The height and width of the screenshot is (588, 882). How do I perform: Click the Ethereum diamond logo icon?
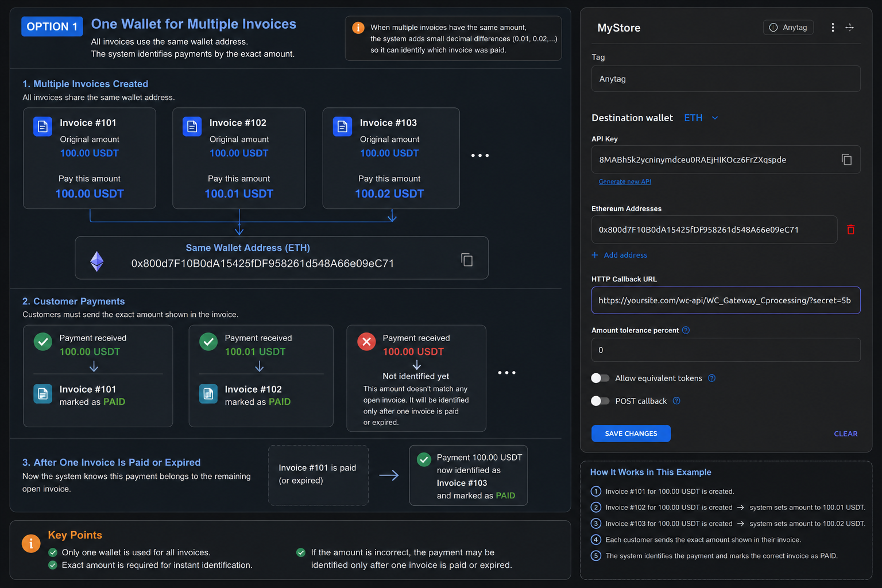tap(97, 261)
